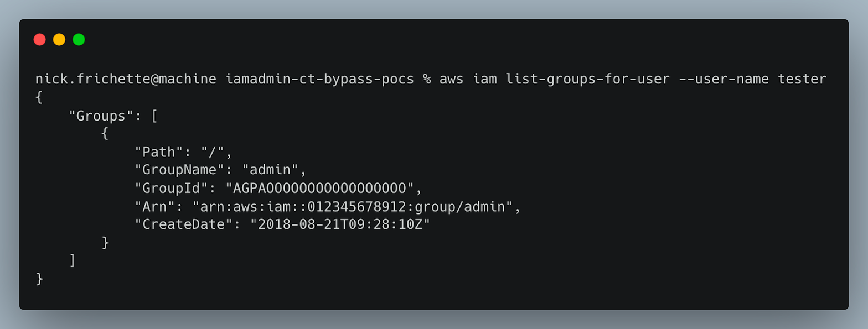The height and width of the screenshot is (329, 868).
Task: Click the red close traffic light
Action: (x=40, y=39)
